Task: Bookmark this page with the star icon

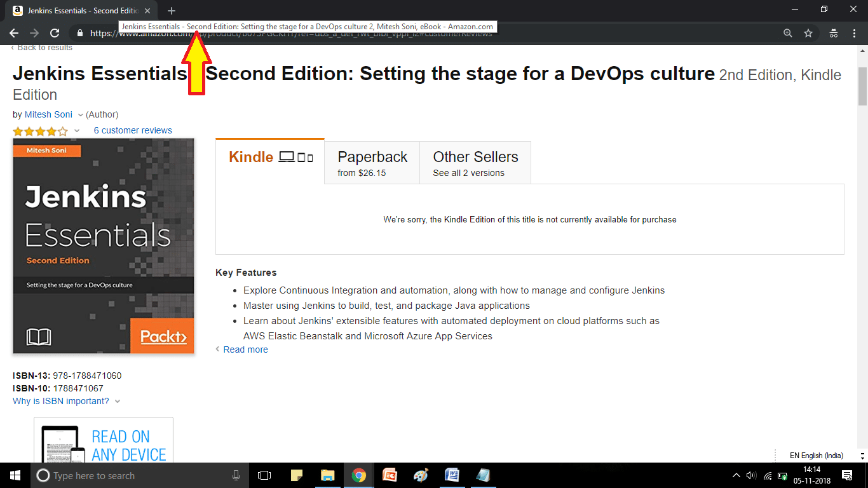Action: pos(808,33)
